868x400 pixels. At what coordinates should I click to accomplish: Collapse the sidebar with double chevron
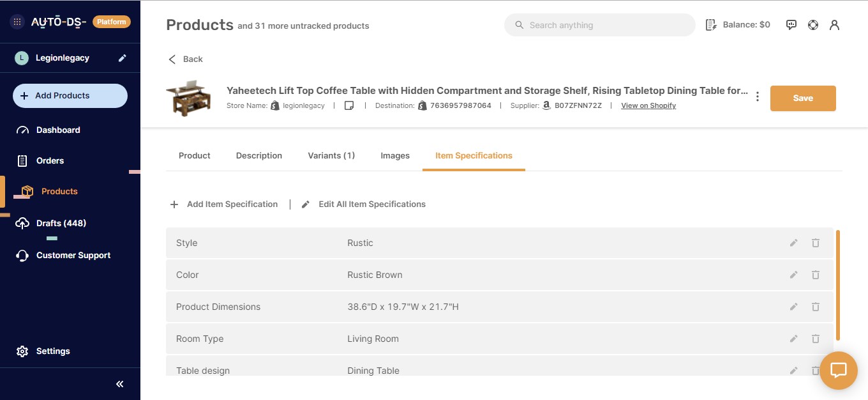pyautogui.click(x=119, y=384)
